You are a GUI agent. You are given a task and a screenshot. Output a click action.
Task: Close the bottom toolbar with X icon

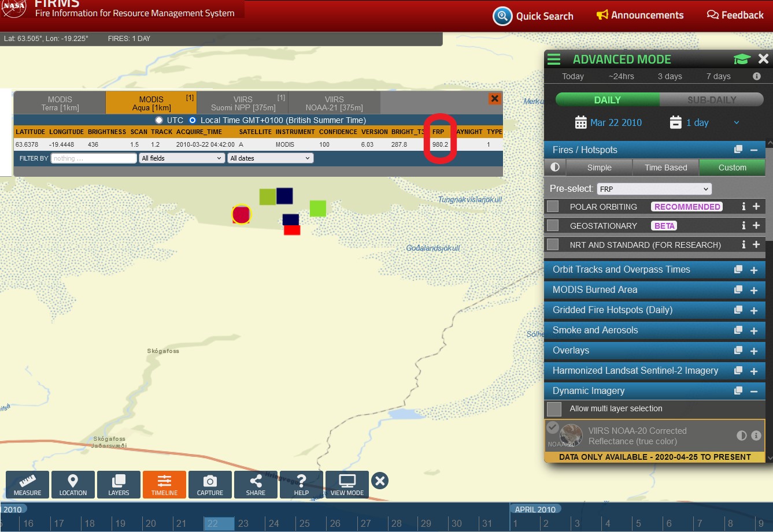[380, 481]
